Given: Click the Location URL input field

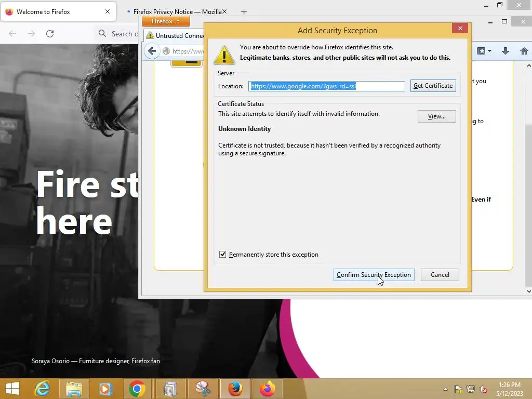Looking at the screenshot, I should click(x=326, y=86).
